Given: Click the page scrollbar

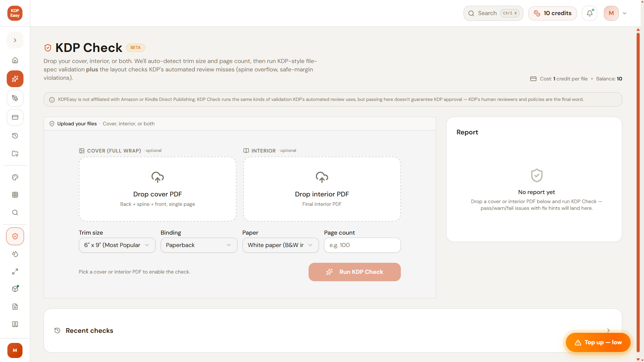Looking at the screenshot, I should point(638,192).
